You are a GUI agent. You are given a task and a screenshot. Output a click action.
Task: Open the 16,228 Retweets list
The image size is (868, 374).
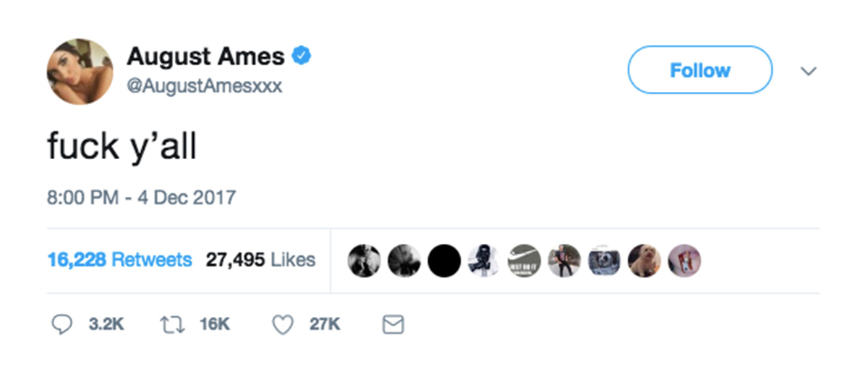[x=119, y=260]
